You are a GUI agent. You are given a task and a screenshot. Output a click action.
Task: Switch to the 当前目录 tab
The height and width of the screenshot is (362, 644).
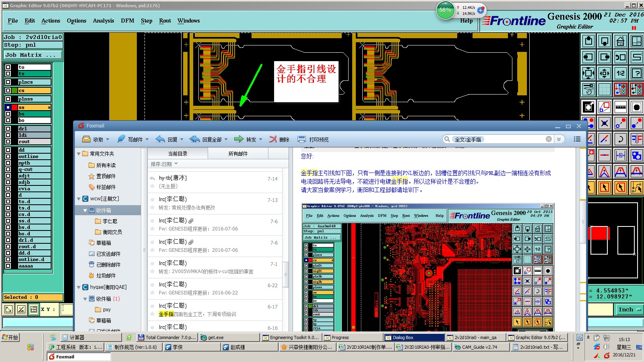(x=178, y=154)
